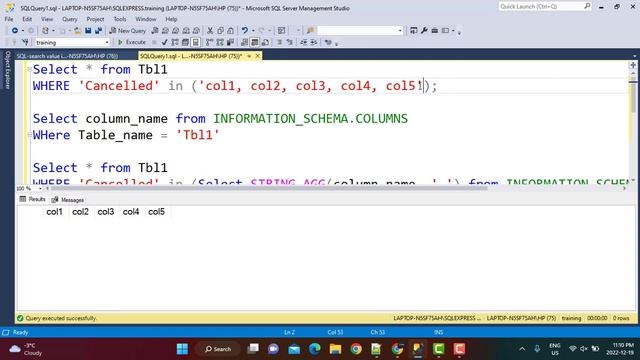Screen dimensions: 640x360
Task: Switch to SQL-search value tab
Action: 67,56
